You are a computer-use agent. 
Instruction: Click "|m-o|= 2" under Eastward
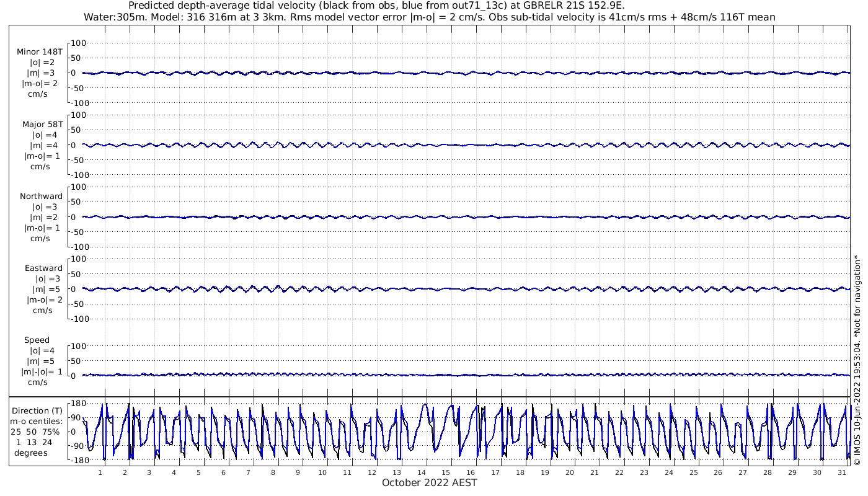43,300
